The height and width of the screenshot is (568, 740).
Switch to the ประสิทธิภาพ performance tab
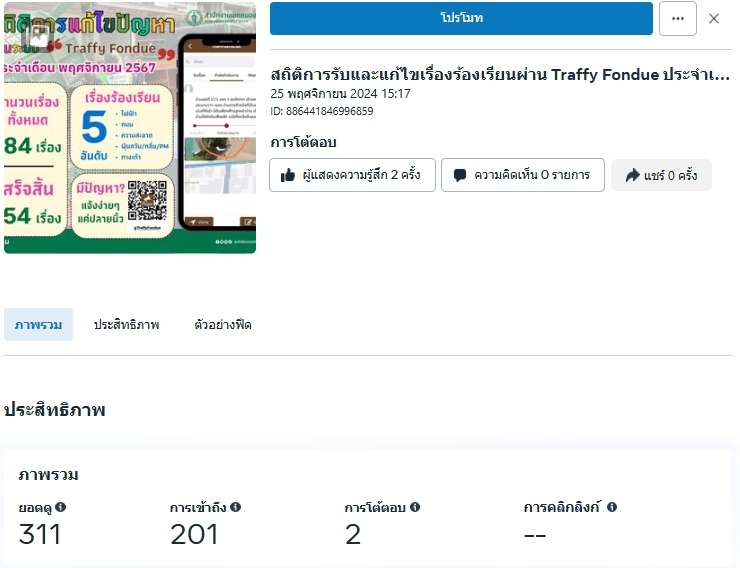126,325
